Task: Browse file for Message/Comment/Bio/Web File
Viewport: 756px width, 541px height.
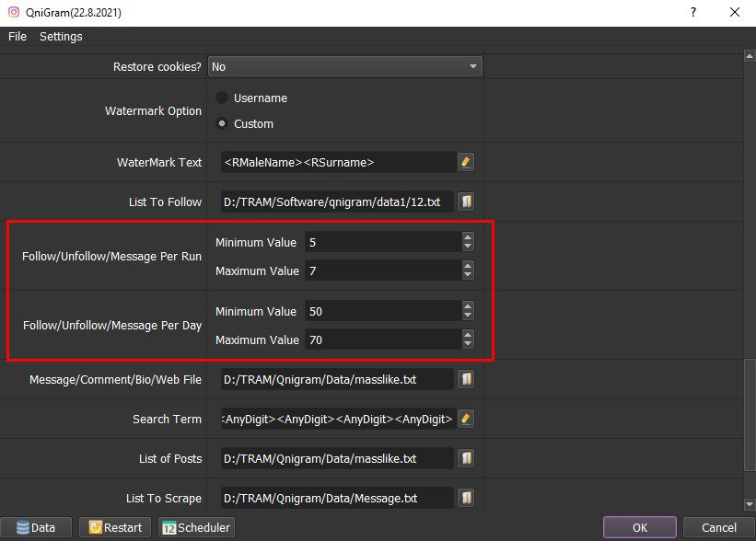Action: point(466,379)
